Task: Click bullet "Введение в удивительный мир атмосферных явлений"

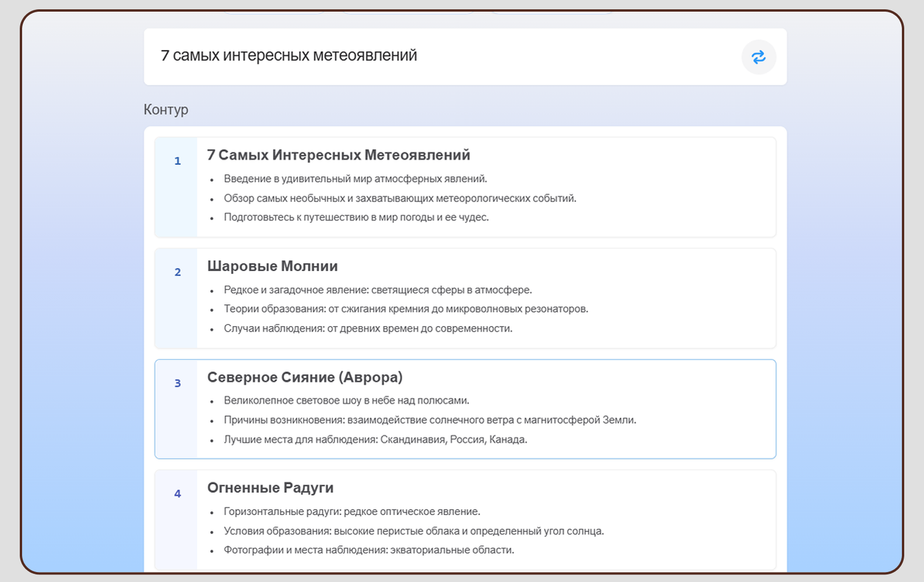Action: tap(355, 179)
